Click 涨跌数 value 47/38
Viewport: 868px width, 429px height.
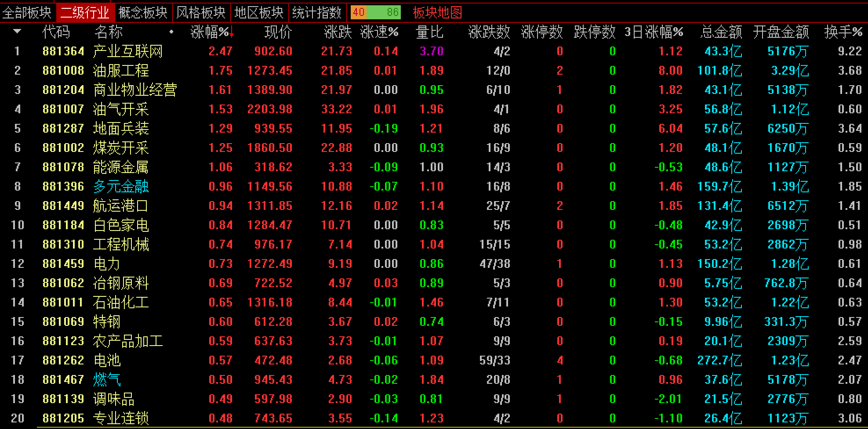tap(495, 264)
